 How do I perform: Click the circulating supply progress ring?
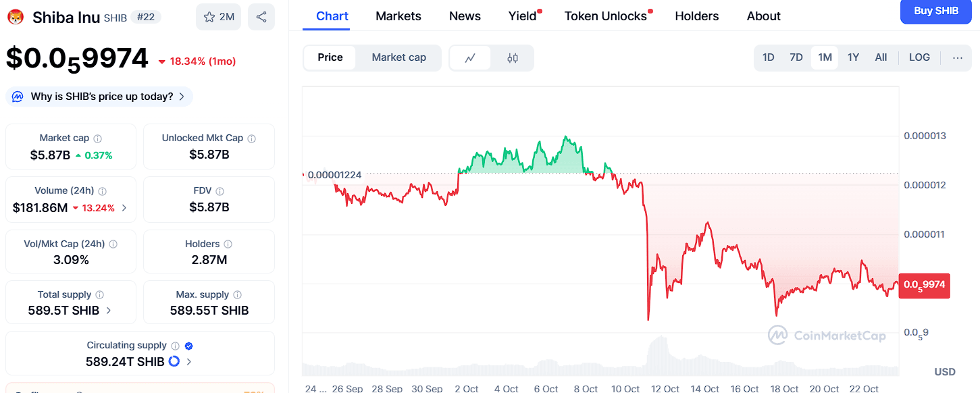[x=174, y=361]
